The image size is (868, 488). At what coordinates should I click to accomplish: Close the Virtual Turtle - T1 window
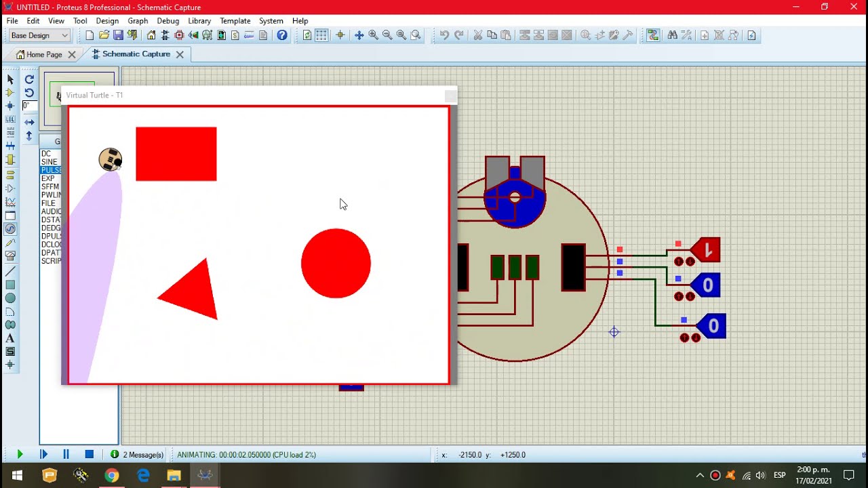(x=450, y=96)
